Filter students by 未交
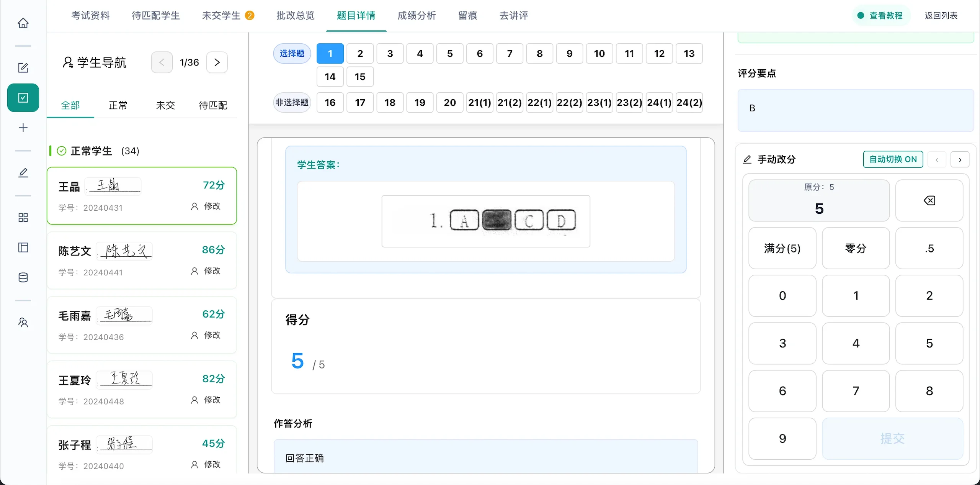Image resolution: width=980 pixels, height=485 pixels. point(165,105)
